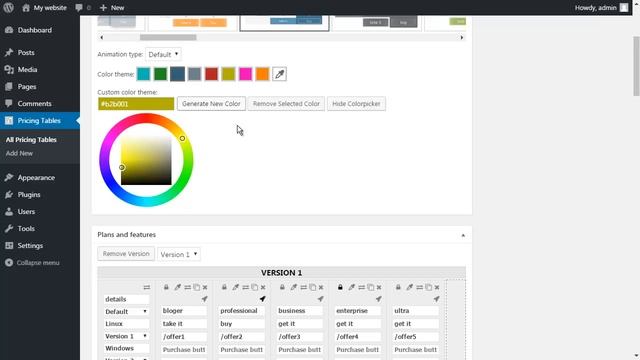Open color picker icon for professional column
The width and height of the screenshot is (640, 360).
tap(236, 287)
